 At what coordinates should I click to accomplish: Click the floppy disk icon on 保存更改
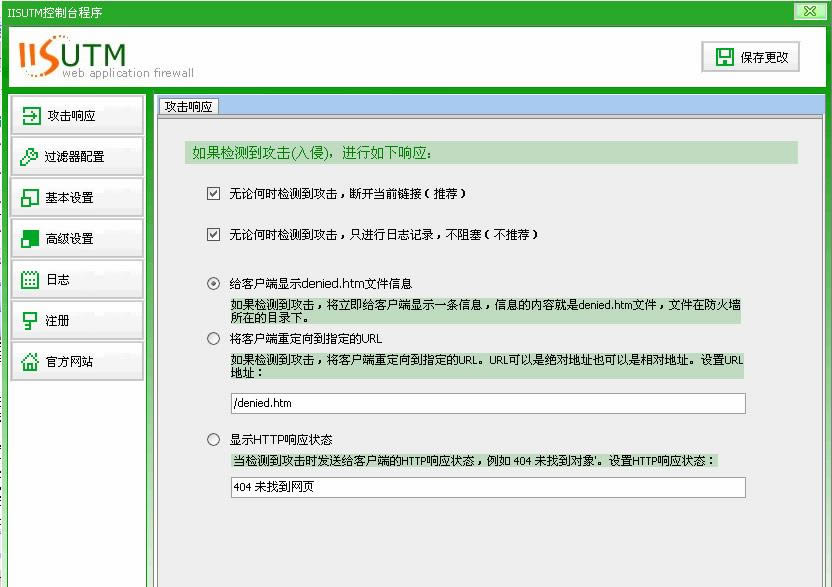[724, 57]
